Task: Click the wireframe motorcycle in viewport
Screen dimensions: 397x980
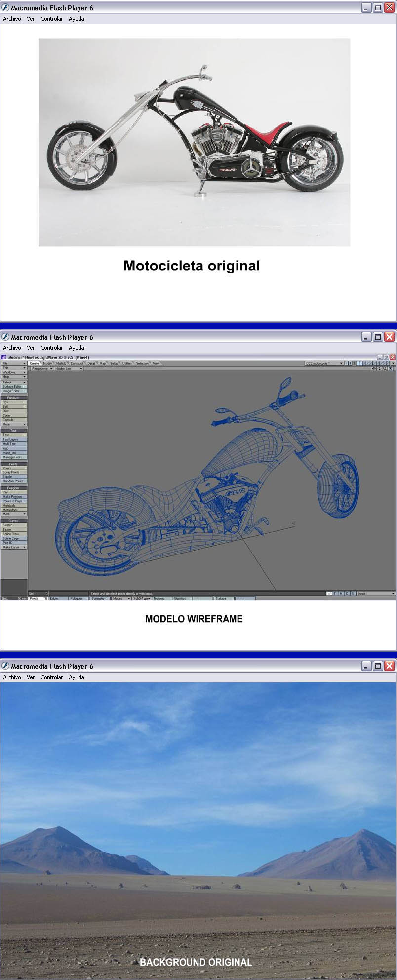Action: 207,477
